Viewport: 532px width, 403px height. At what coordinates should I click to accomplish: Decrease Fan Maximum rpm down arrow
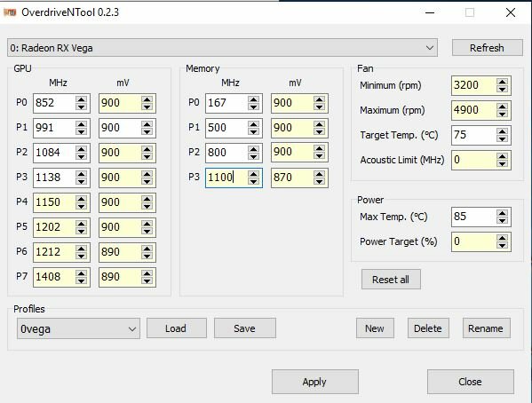502,115
